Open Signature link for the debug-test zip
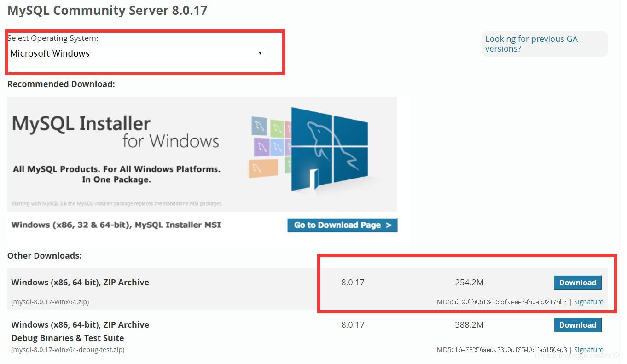The width and height of the screenshot is (627, 364). (x=588, y=350)
